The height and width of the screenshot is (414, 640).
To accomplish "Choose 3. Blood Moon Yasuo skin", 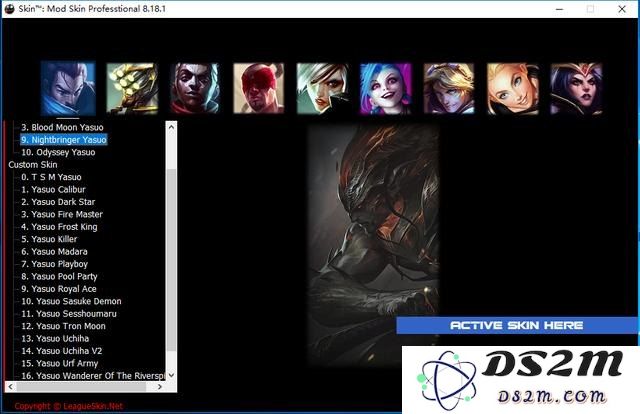I will coord(62,127).
